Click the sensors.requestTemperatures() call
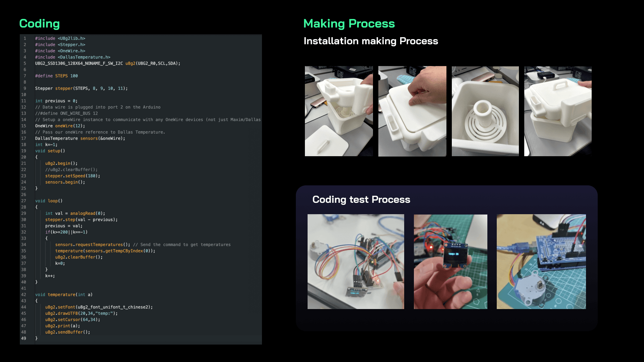 [x=93, y=245]
